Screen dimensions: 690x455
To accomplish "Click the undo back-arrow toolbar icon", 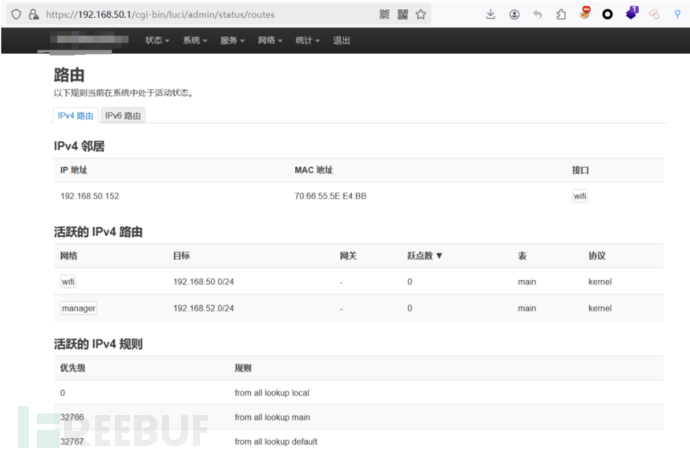I will 537,15.
